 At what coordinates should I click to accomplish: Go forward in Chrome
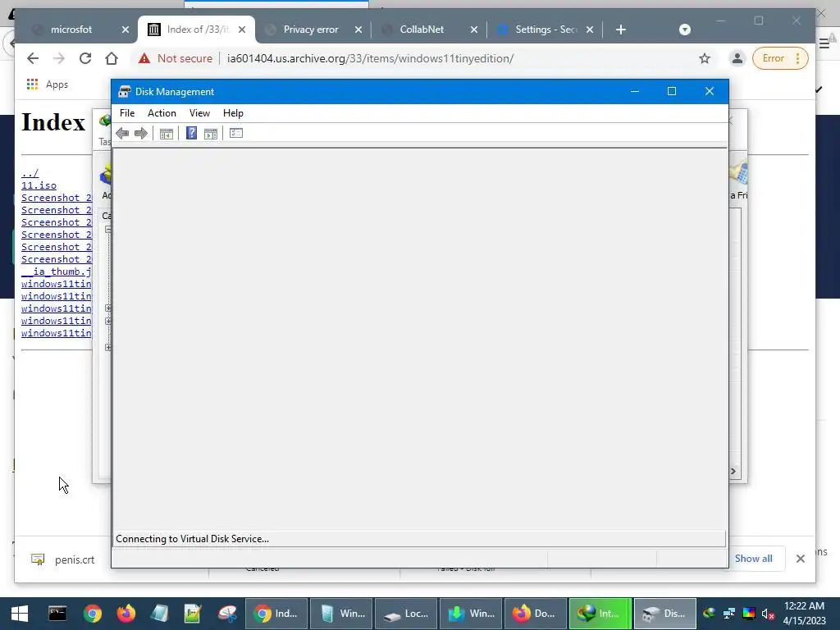(x=59, y=58)
